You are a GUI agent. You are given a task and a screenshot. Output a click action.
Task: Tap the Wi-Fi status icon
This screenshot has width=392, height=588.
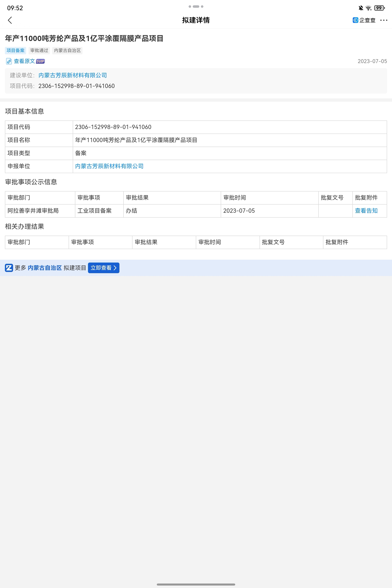pyautogui.click(x=368, y=8)
